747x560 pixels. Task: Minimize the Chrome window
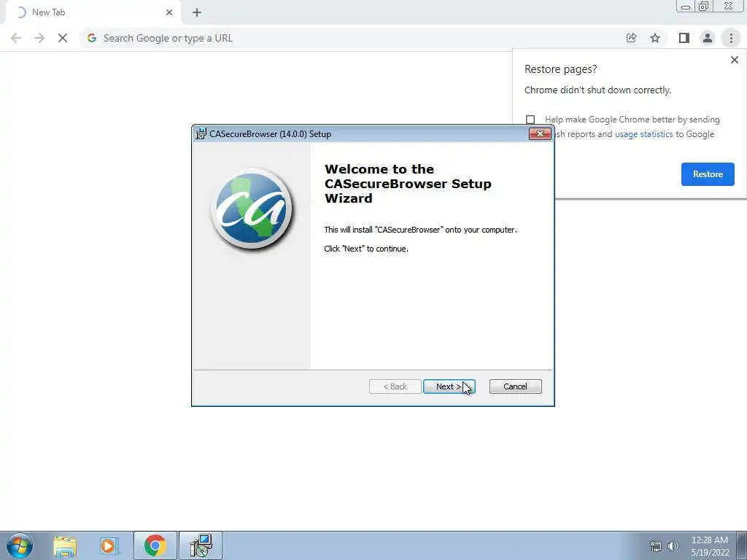[686, 7]
